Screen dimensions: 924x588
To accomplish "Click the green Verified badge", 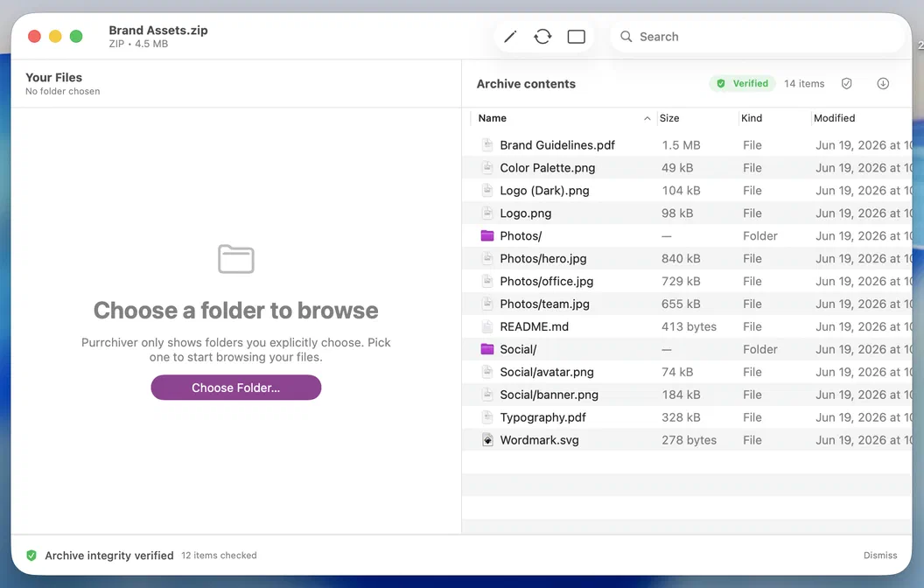I will (x=743, y=84).
